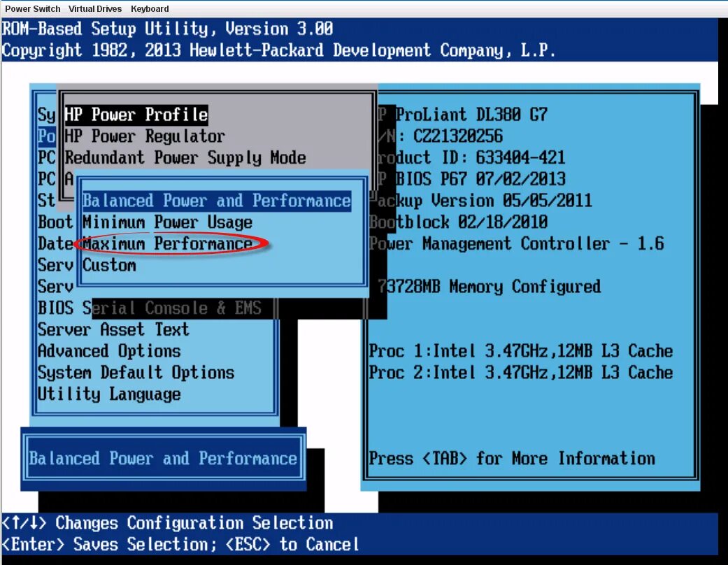Select BIOS Serial Console & EMS item
Image resolution: width=728 pixels, height=565 pixels.
[150, 308]
